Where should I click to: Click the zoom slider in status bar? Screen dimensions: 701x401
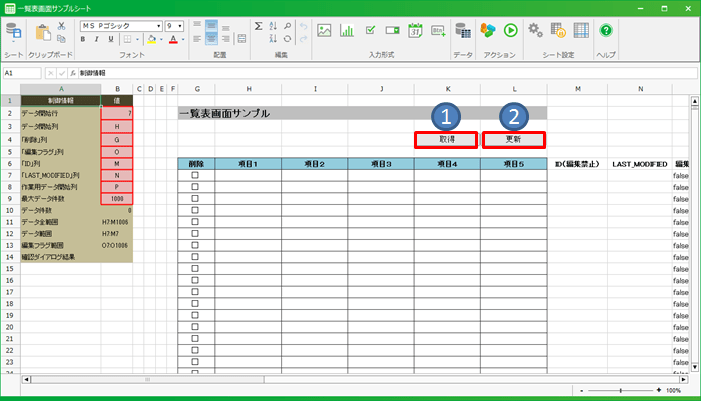point(620,390)
